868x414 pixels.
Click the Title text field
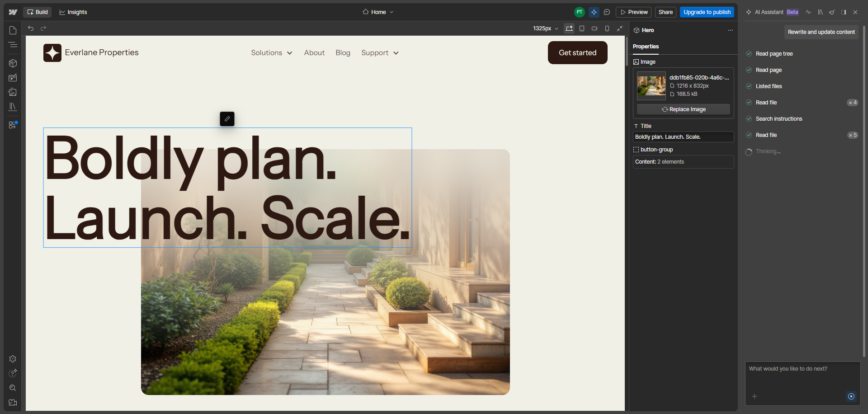coord(684,137)
